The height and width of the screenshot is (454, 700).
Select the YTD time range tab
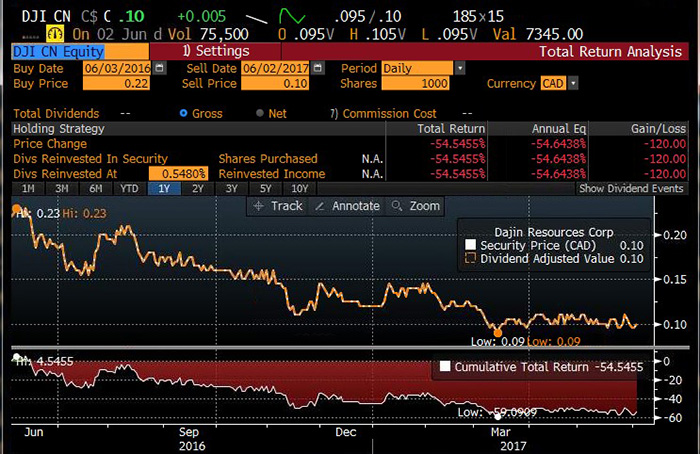point(129,188)
